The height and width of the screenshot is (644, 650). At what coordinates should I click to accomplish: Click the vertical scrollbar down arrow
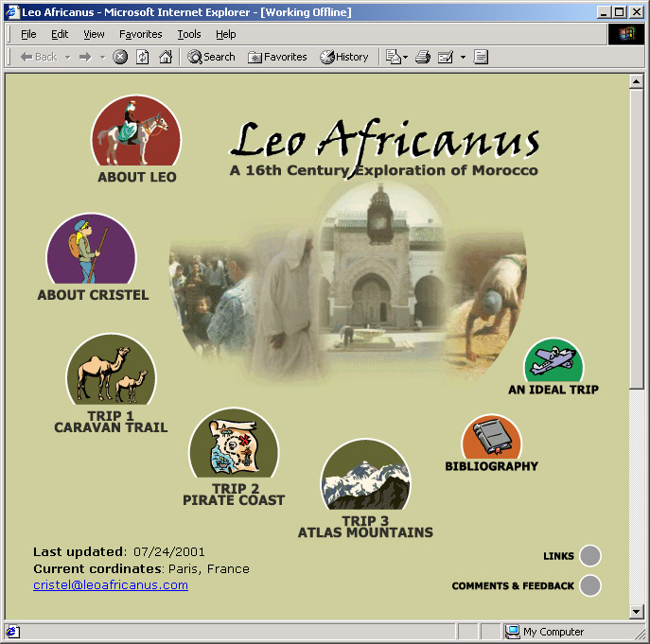coord(637,612)
